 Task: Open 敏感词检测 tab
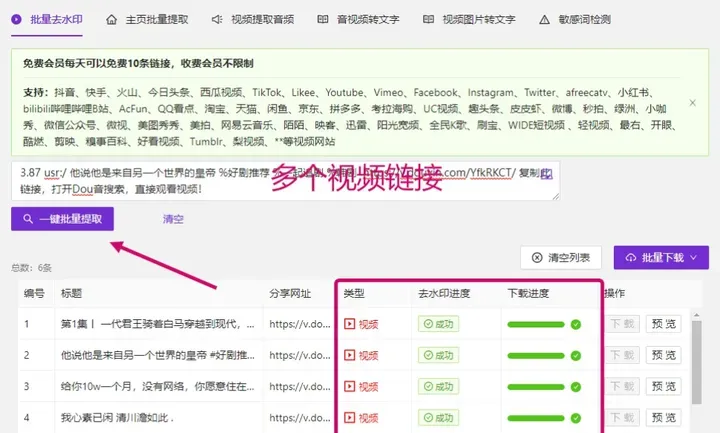[x=575, y=20]
